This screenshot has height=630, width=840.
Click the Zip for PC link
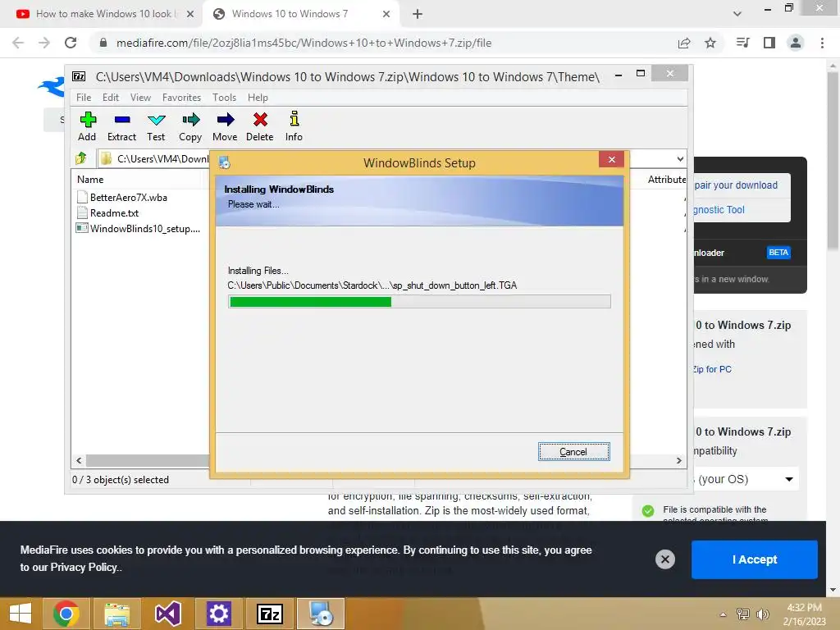click(x=712, y=369)
